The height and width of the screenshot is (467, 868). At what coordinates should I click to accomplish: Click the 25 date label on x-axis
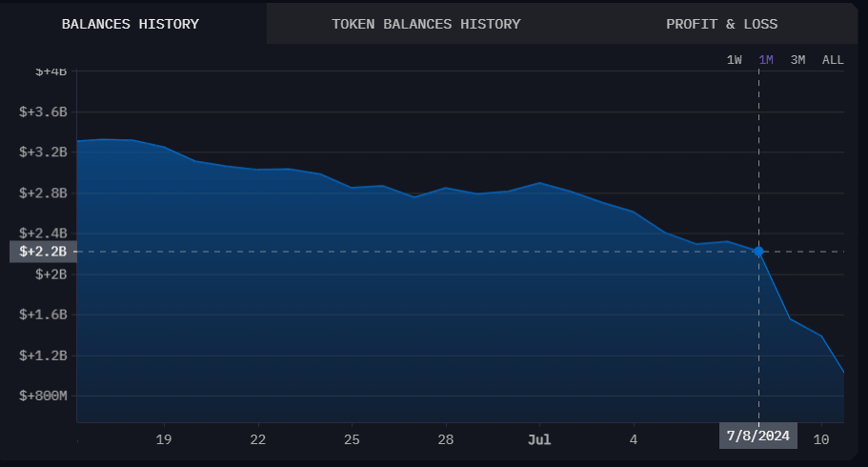coord(352,440)
